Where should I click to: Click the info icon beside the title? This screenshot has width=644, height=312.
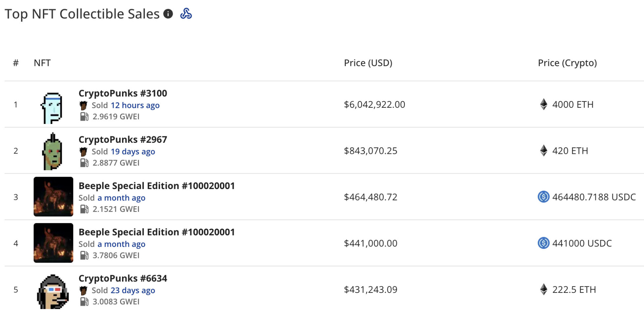168,14
